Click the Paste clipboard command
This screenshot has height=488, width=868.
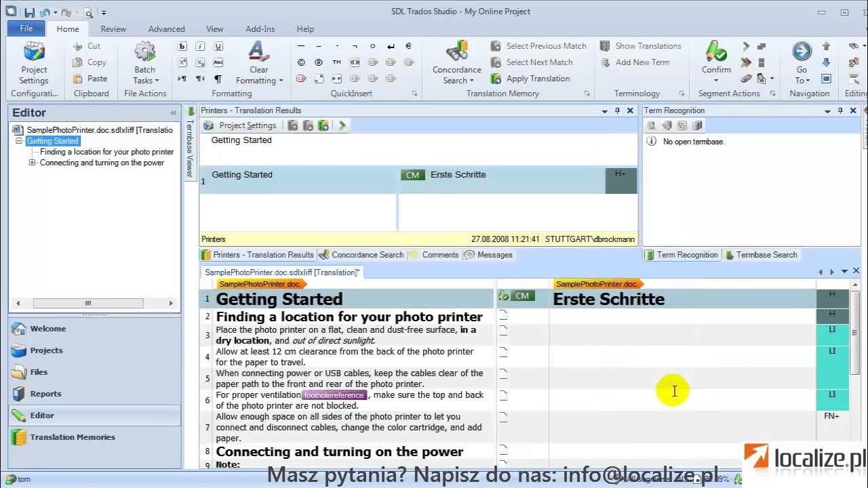tap(90, 79)
